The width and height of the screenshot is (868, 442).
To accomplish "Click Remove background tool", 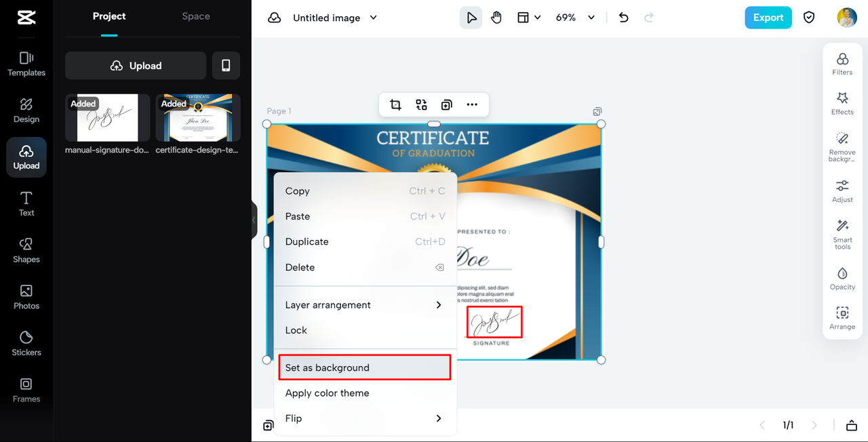I will (x=842, y=147).
